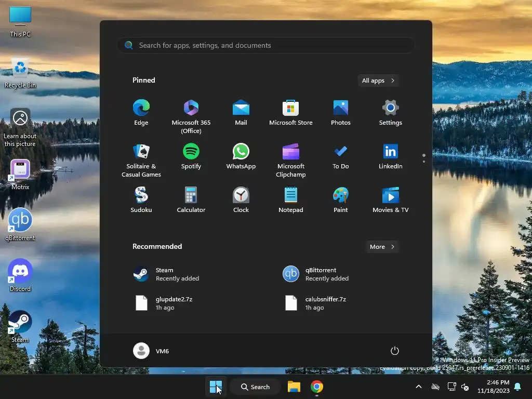Image resolution: width=532 pixels, height=399 pixels.
Task: Click the Start menu search field
Action: (266, 45)
